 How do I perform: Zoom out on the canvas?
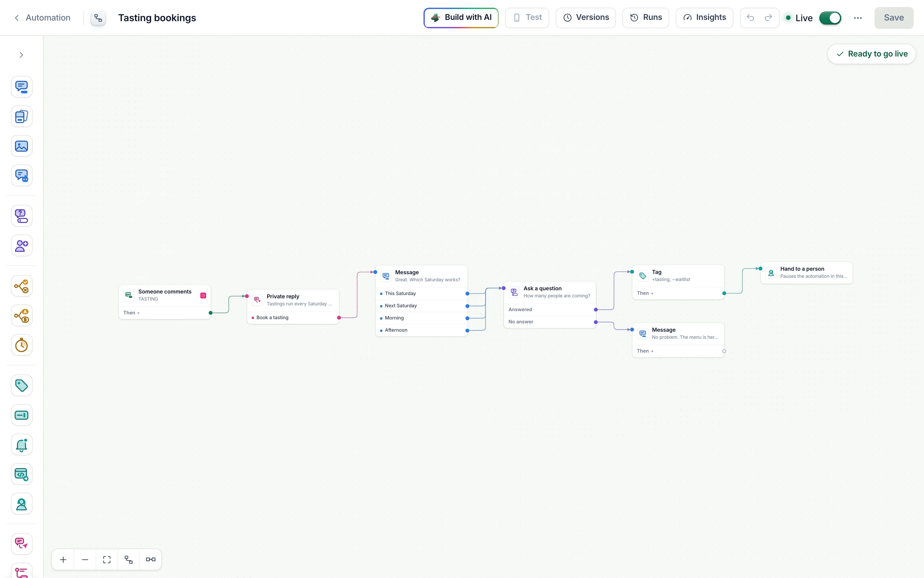point(85,559)
